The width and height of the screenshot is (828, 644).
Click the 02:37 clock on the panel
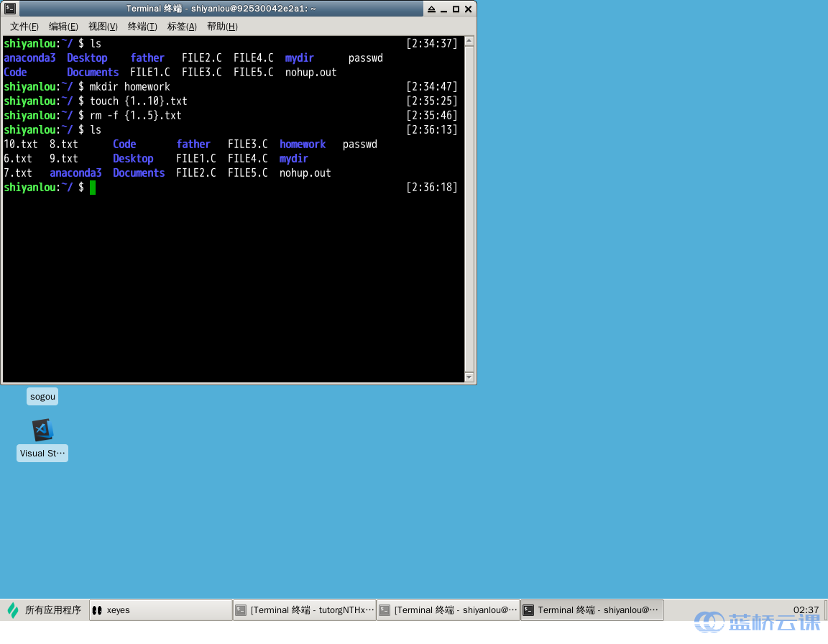(x=806, y=609)
